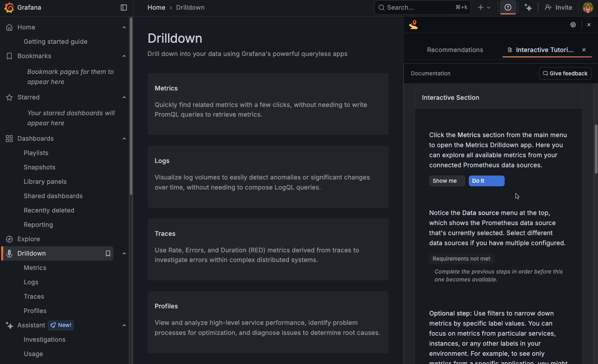Viewport: 598px width, 364px height.
Task: Click the Dashboards grid icon
Action: coord(9,138)
